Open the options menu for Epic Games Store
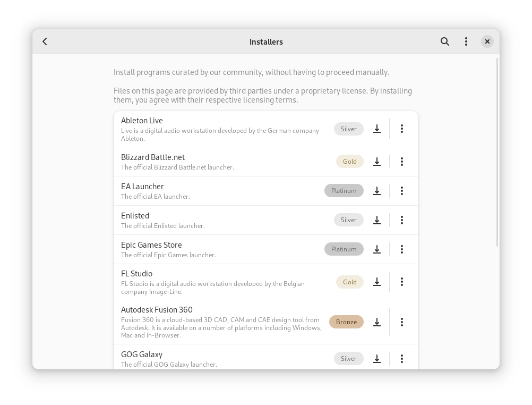The height and width of the screenshot is (405, 532). pyautogui.click(x=402, y=249)
